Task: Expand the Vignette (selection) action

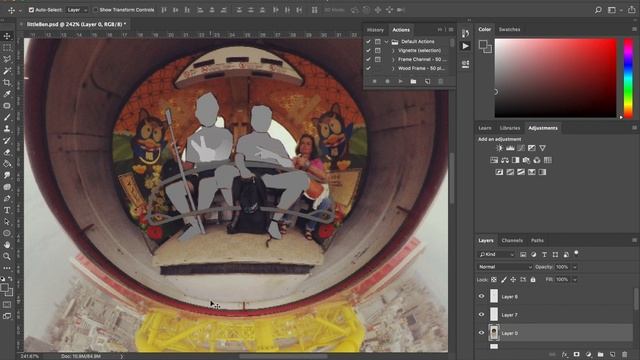Action: pos(393,51)
